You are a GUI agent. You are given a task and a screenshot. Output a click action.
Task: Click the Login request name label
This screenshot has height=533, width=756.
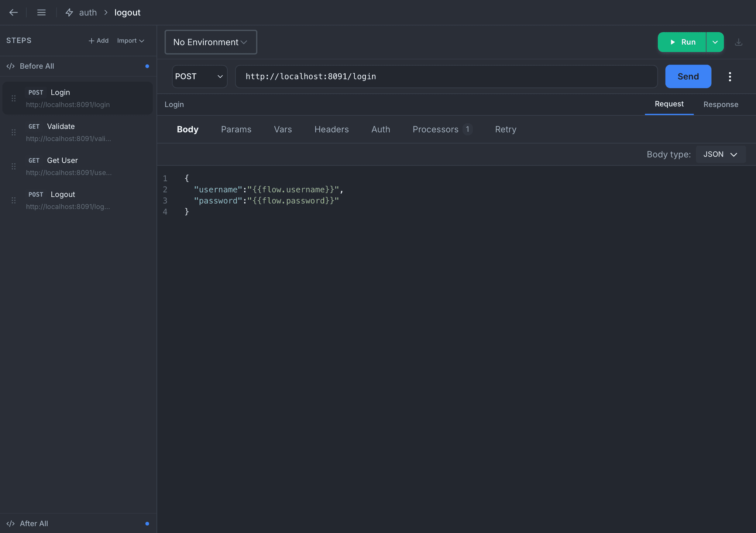174,104
